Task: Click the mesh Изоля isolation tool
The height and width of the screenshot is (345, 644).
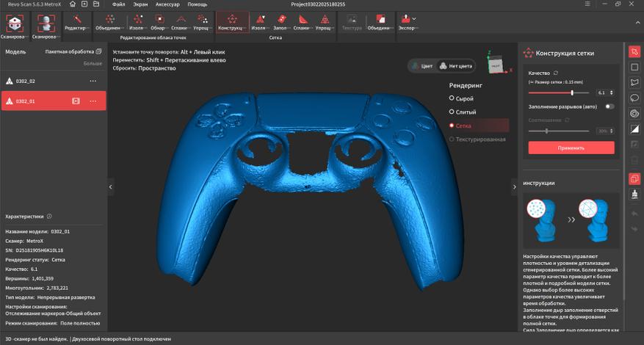Action: click(x=260, y=22)
